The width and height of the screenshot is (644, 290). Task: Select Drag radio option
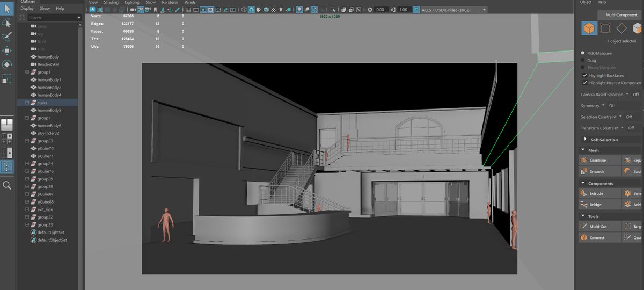(583, 60)
